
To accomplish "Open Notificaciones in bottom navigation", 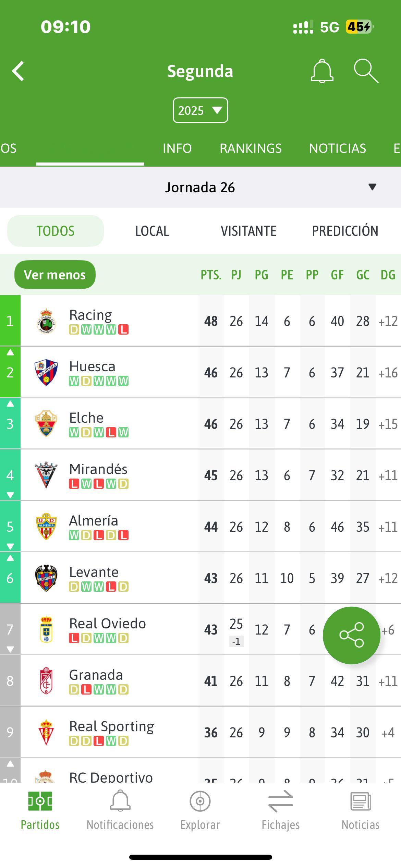I will [120, 811].
